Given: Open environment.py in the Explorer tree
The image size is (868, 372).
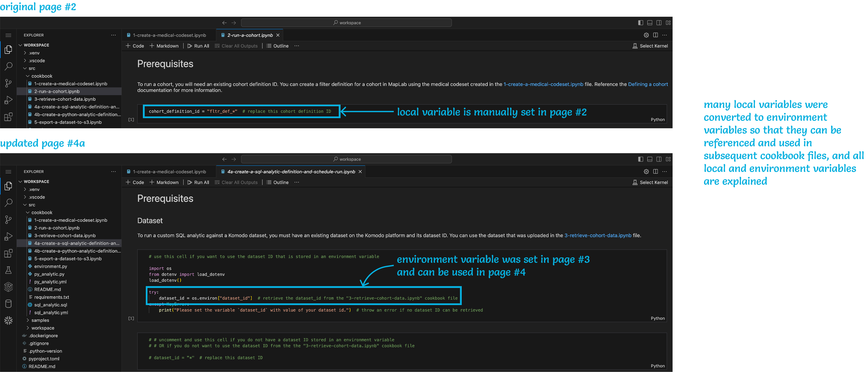Looking at the screenshot, I should pos(51,266).
